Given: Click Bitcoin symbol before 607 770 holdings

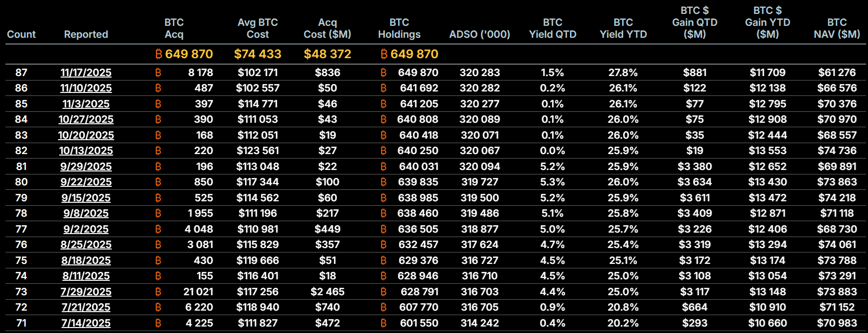Looking at the screenshot, I should [383, 307].
